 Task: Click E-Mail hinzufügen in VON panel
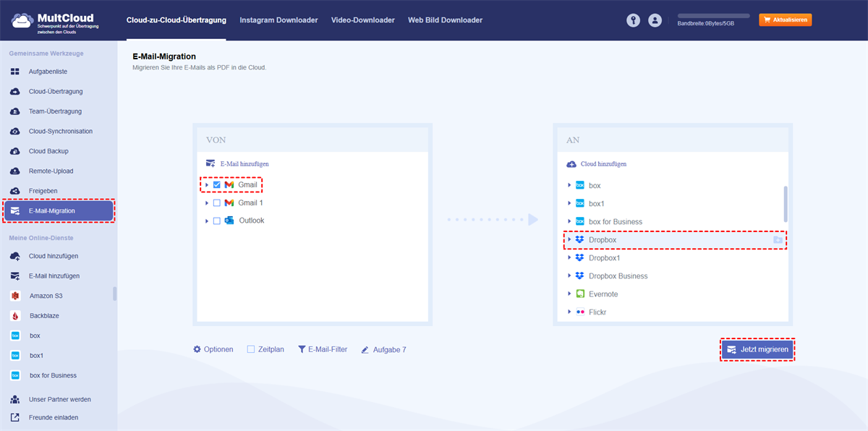(237, 164)
